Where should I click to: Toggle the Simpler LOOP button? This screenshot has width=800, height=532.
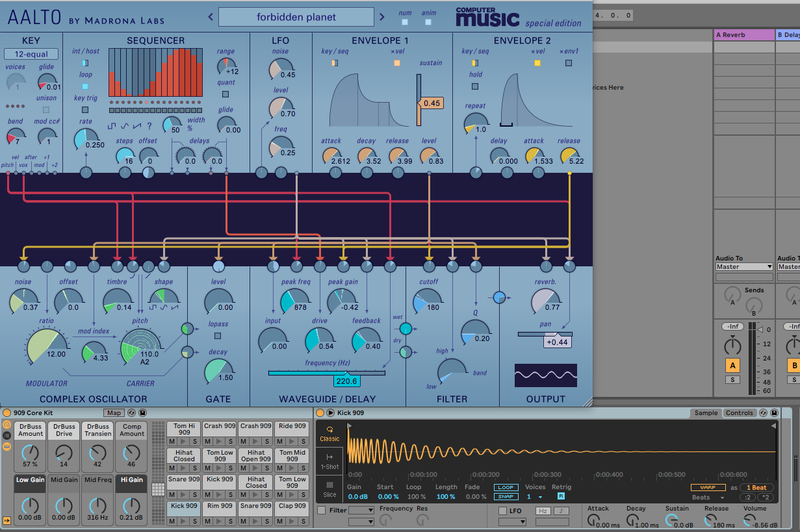tap(506, 488)
